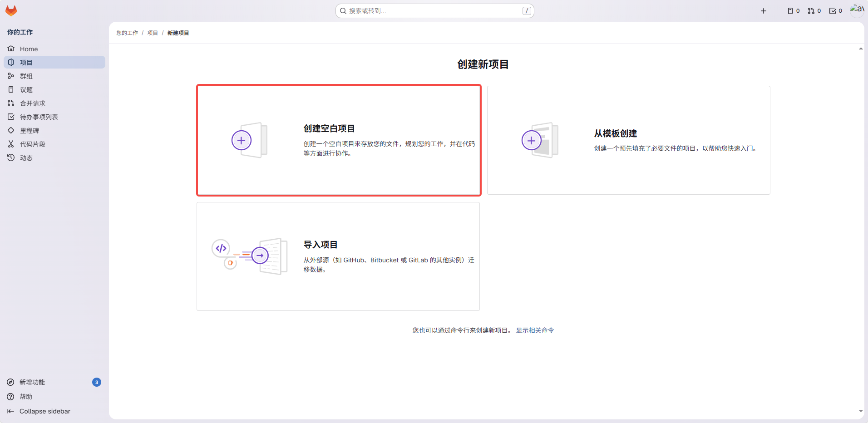Viewport: 868px width, 423px height.
Task: Focus the search or go to field
Action: click(434, 11)
